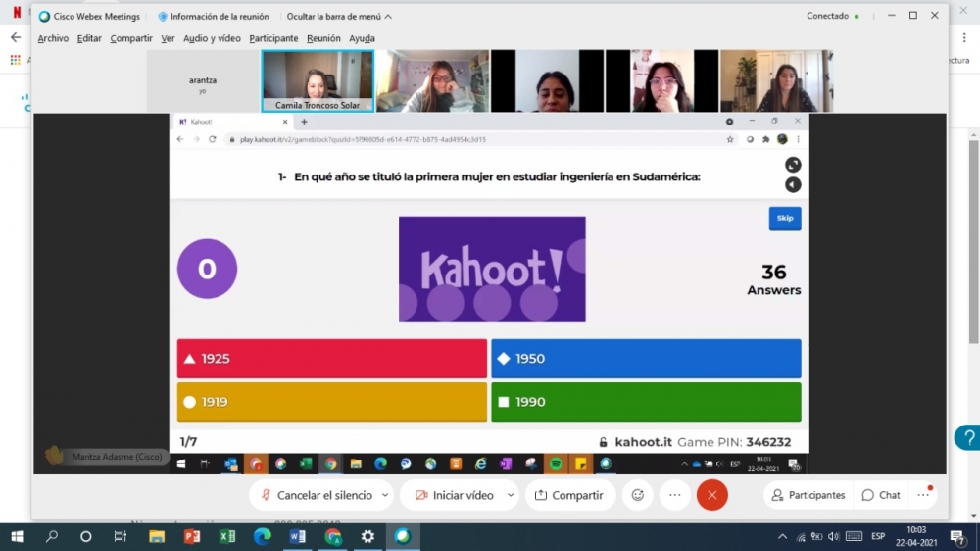Click the bookmark star in shared browser
980x551 pixels.
click(730, 139)
